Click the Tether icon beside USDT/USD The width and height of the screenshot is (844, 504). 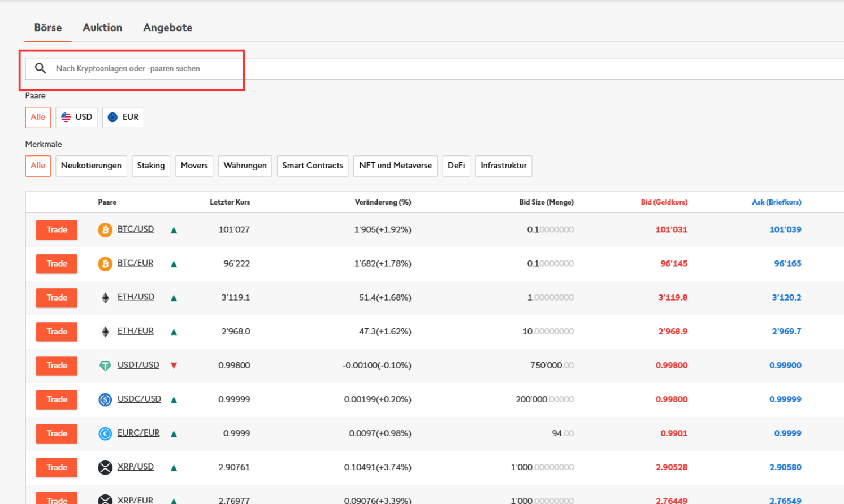click(x=105, y=366)
